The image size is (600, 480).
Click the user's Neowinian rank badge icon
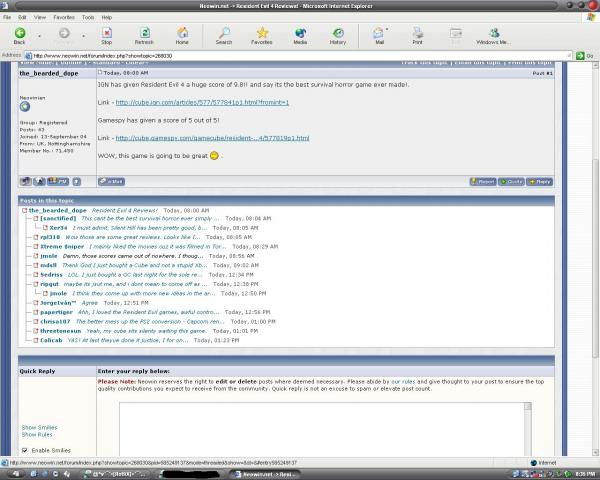pos(25,107)
